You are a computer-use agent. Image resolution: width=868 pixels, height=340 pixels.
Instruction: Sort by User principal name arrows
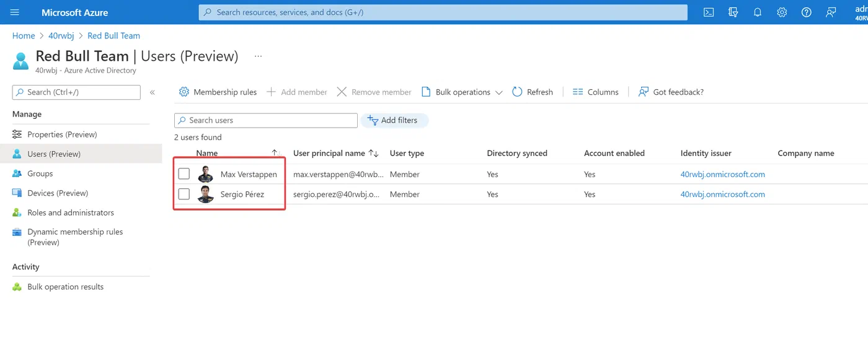click(373, 153)
